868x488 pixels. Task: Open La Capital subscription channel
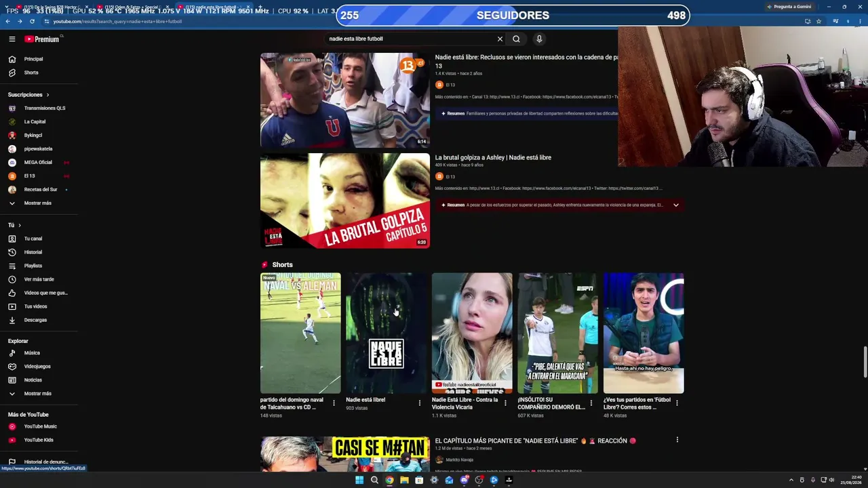tap(39, 122)
